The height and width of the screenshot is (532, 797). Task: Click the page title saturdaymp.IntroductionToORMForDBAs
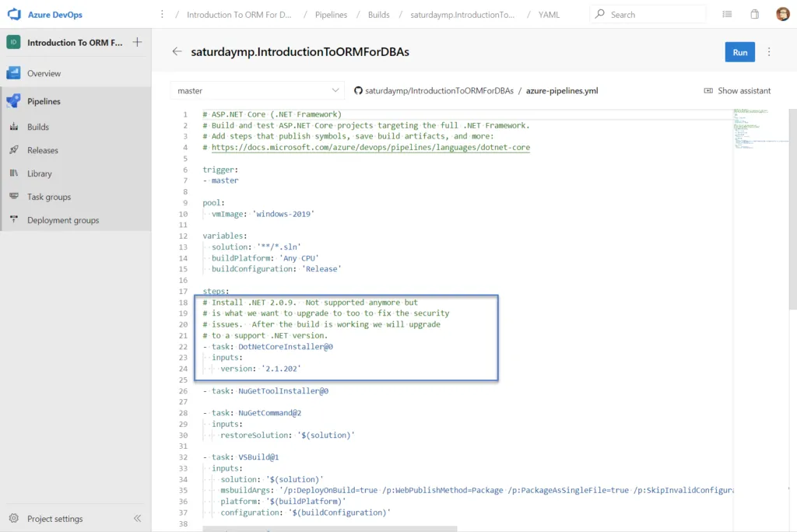(300, 51)
